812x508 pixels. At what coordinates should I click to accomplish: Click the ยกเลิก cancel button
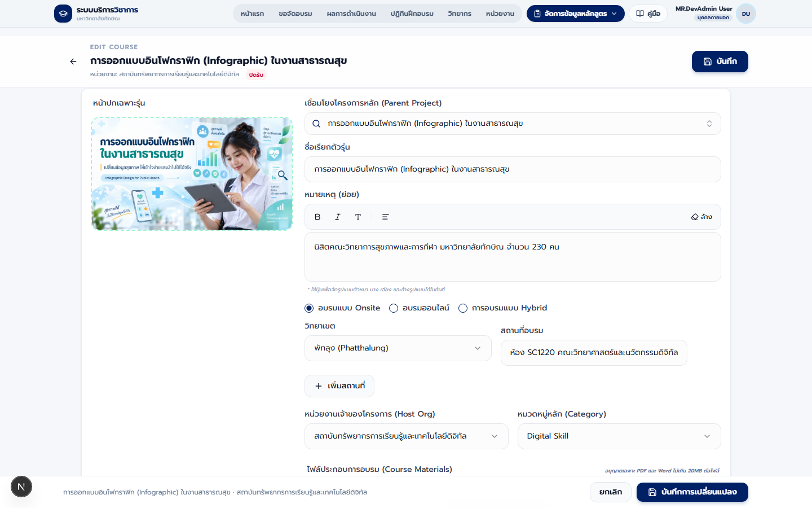(x=611, y=492)
